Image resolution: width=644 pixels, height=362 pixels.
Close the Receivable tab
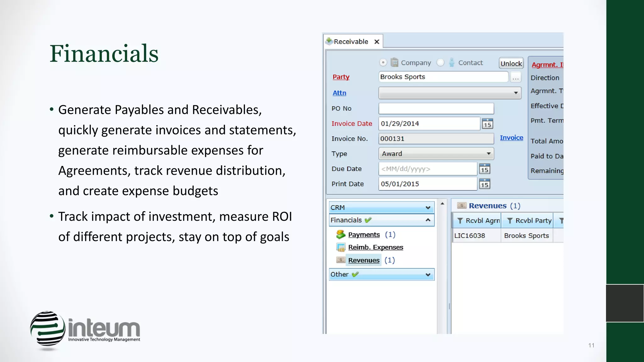pos(377,42)
